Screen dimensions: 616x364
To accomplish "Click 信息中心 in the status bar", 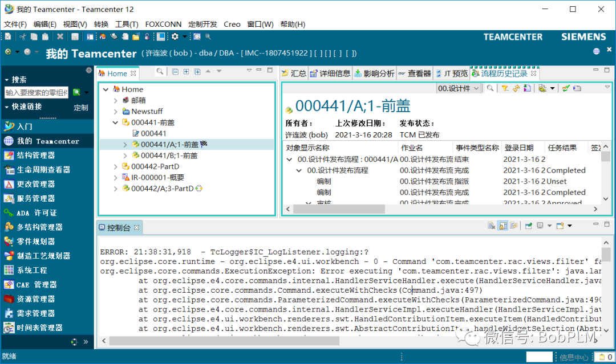I will [x=574, y=357].
